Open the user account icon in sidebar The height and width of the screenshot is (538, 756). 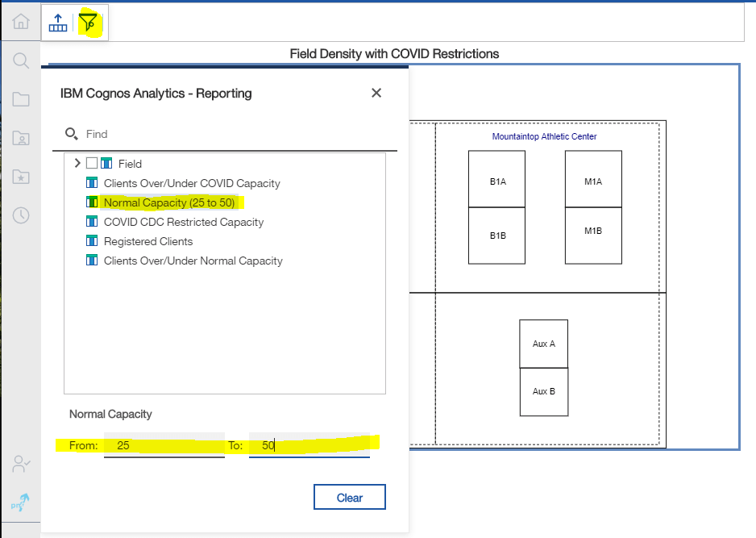pyautogui.click(x=21, y=464)
